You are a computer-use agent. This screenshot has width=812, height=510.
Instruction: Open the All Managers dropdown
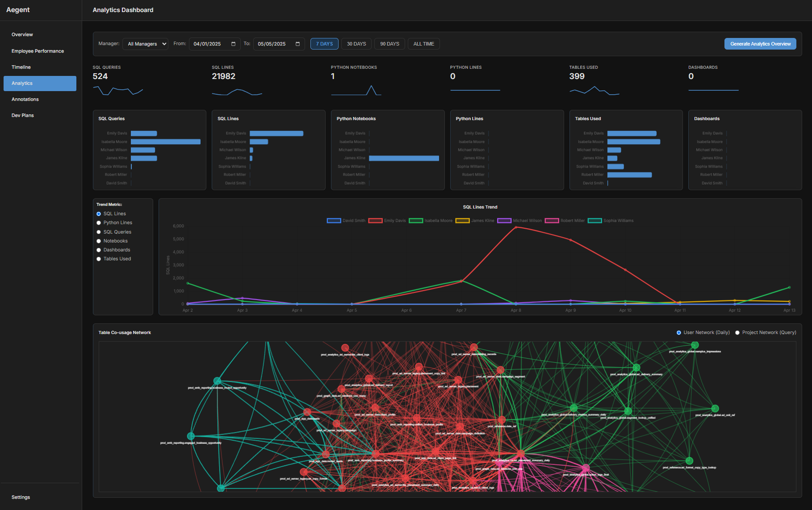pyautogui.click(x=145, y=44)
